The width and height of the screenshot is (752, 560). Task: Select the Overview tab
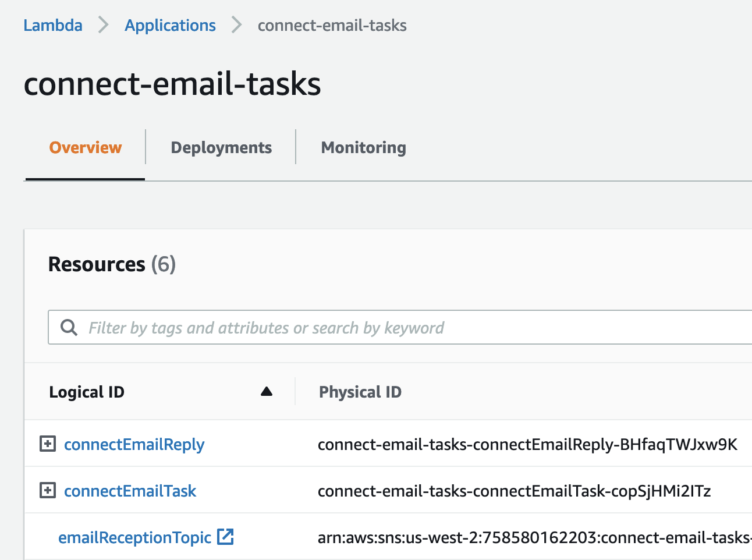click(86, 148)
